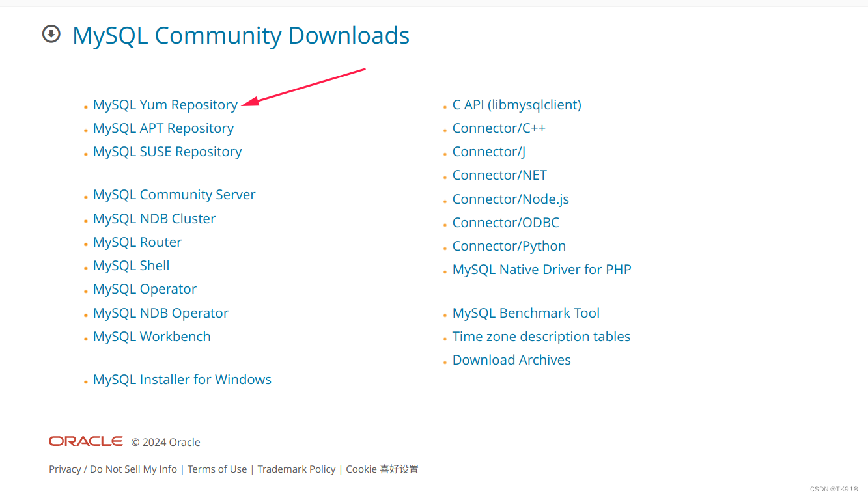Visit the MySQL Router download page
868x498 pixels.
(x=137, y=242)
